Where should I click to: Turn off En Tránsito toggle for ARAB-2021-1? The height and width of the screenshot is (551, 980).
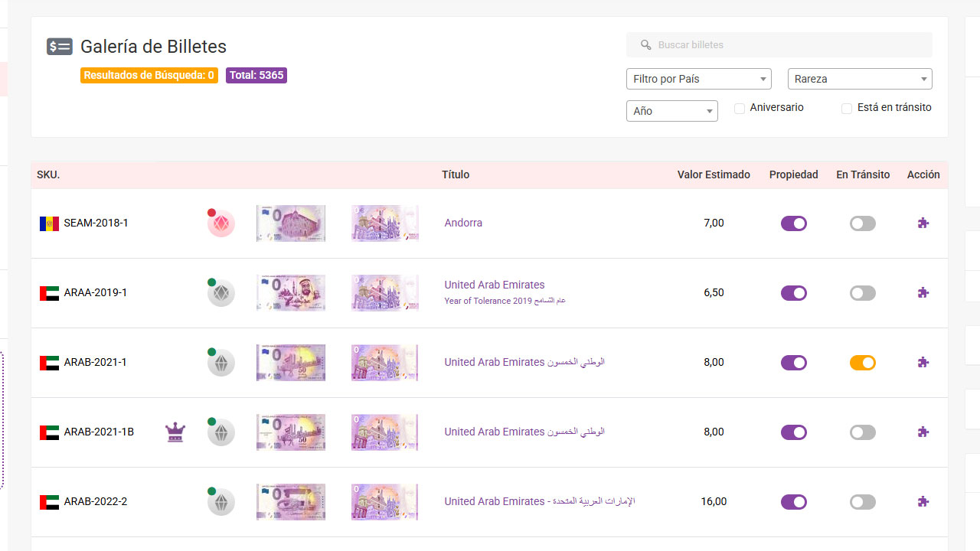tap(862, 363)
